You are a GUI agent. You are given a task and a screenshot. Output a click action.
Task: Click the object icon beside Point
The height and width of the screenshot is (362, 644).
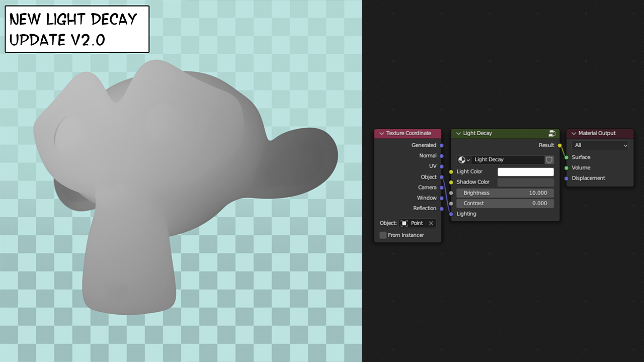pos(404,223)
